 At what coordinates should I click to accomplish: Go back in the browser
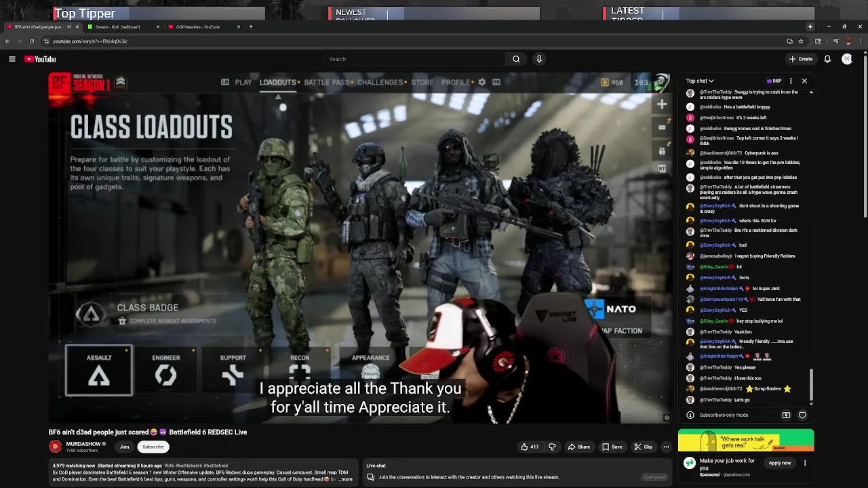tap(7, 41)
